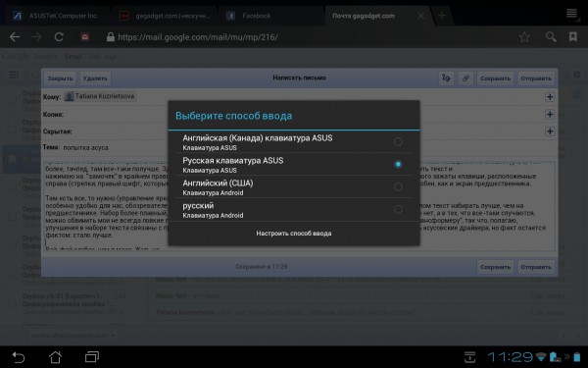Open a new tab with plus
Image resolution: width=588 pixels, height=368 pixels.
pyautogui.click(x=442, y=16)
